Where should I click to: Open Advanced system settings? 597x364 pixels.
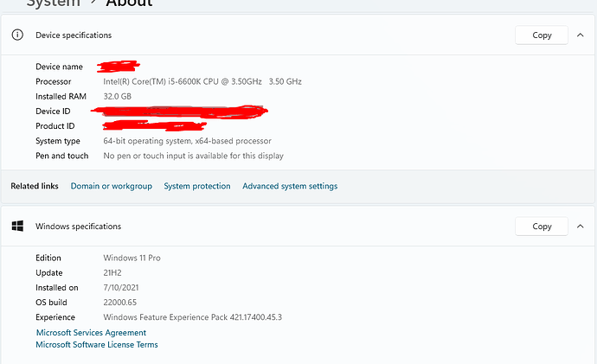pyautogui.click(x=290, y=186)
